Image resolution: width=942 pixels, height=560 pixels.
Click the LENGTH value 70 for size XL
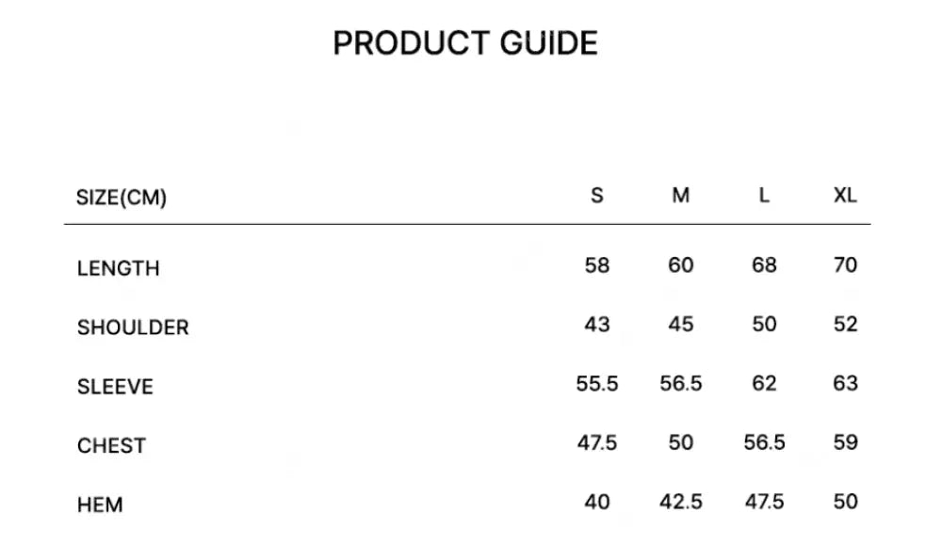[x=845, y=265]
